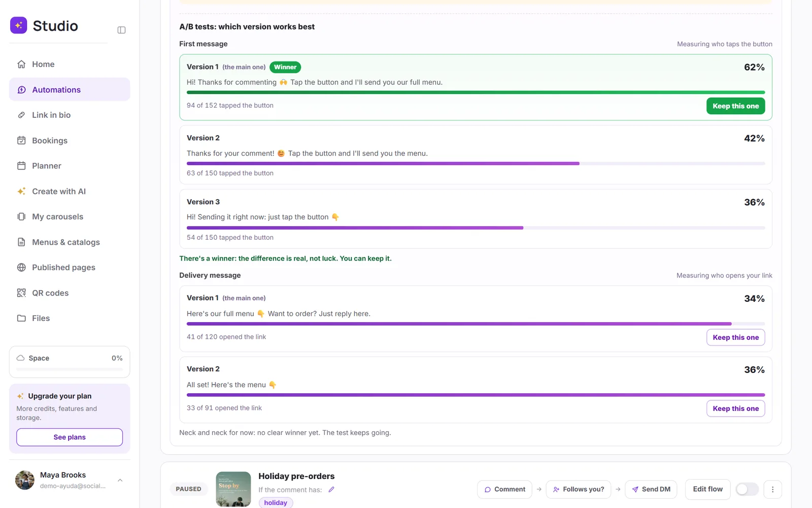Click the Home house icon
The image size is (812, 508).
pos(21,64)
